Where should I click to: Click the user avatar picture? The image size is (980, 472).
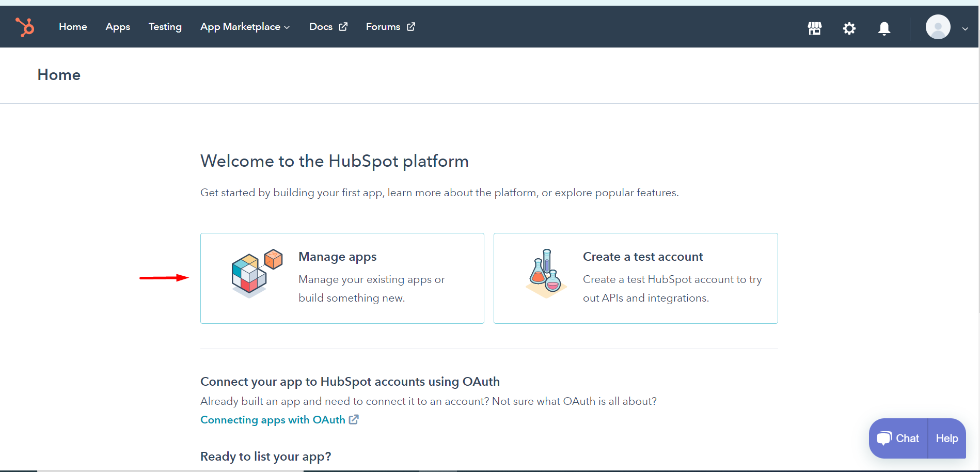click(938, 27)
